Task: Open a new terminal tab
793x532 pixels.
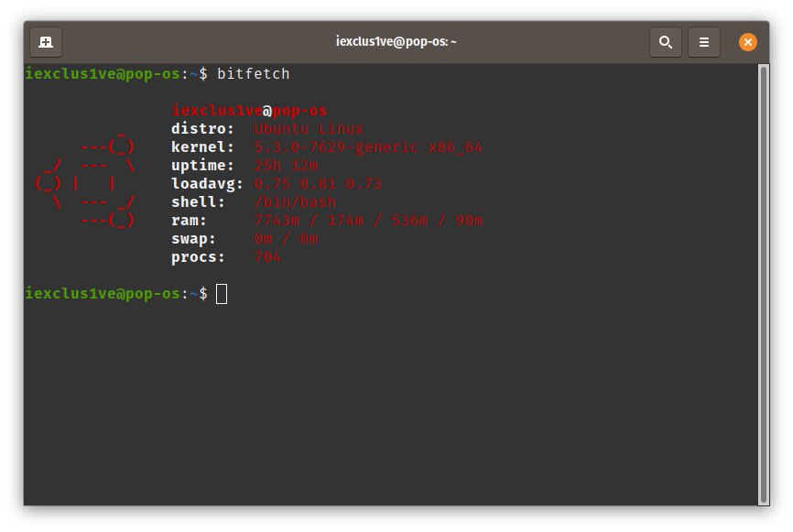Action: [x=46, y=42]
